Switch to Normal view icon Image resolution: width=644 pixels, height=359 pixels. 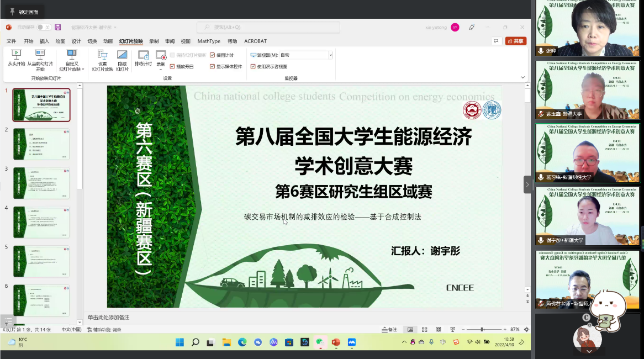pos(410,329)
